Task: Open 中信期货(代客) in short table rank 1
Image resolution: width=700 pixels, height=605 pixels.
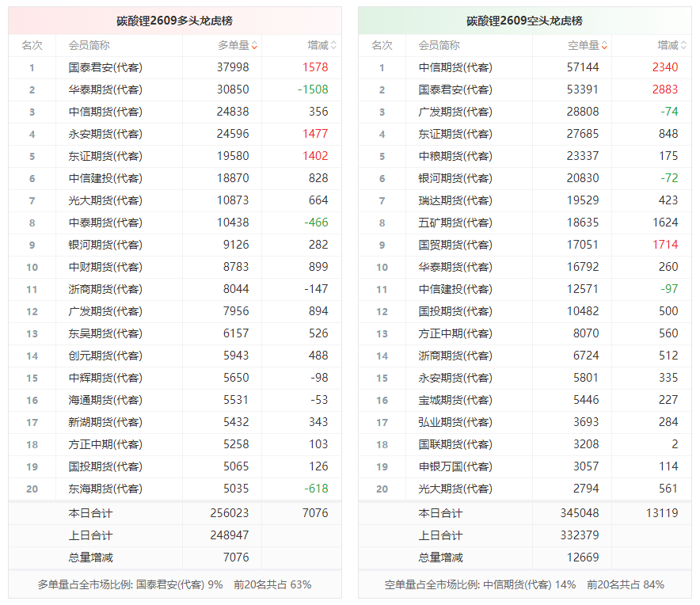Action: pyautogui.click(x=455, y=67)
